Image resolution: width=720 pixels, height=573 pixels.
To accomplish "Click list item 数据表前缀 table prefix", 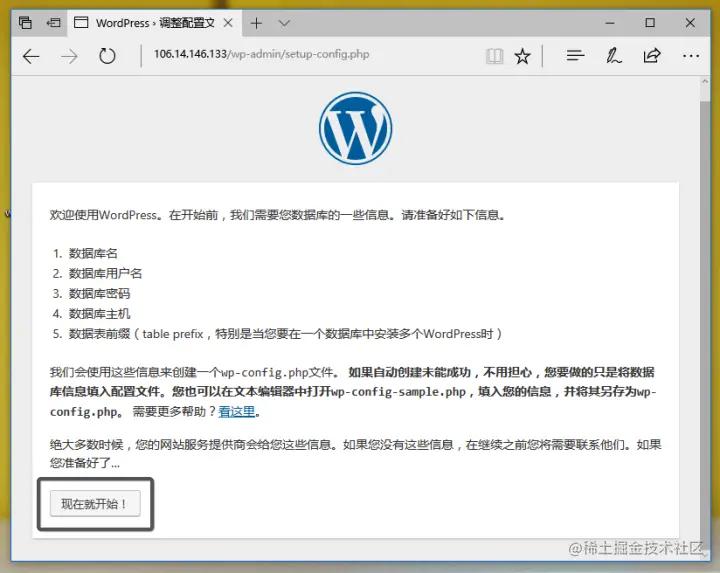I will (x=285, y=334).
